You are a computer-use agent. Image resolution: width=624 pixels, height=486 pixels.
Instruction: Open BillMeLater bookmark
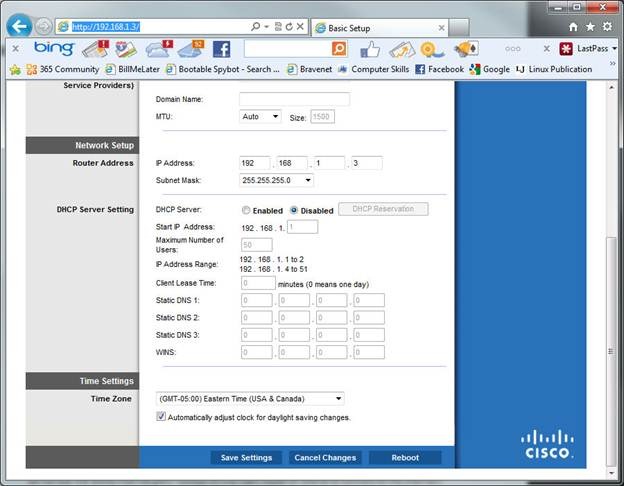(x=132, y=69)
